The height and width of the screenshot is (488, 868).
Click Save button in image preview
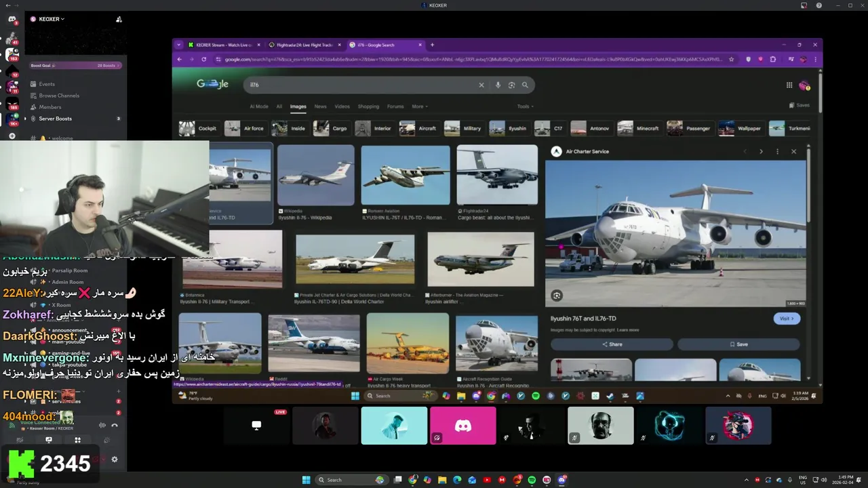(x=738, y=344)
